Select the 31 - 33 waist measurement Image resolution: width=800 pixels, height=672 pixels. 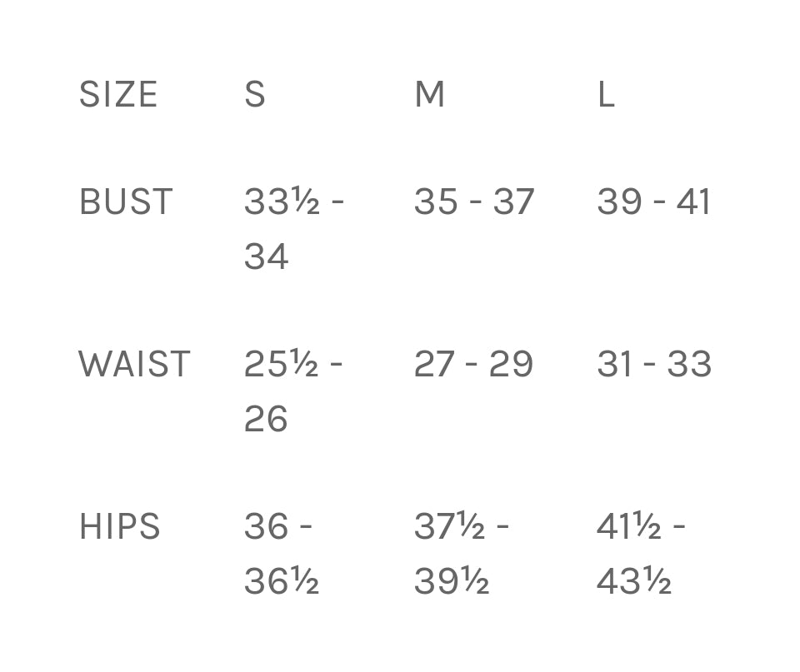click(654, 365)
